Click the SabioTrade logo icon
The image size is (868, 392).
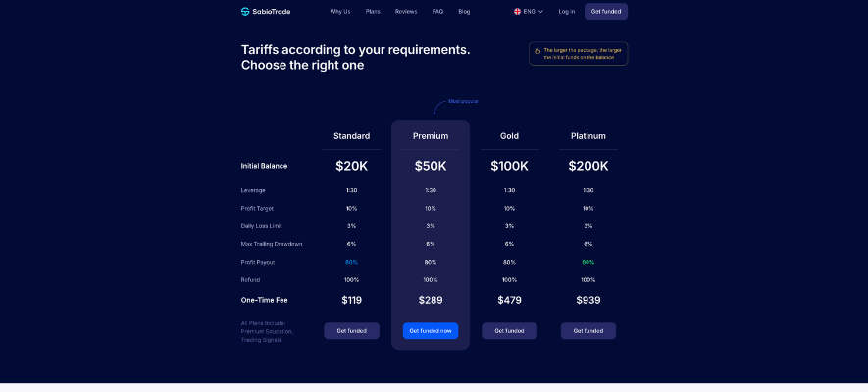245,11
